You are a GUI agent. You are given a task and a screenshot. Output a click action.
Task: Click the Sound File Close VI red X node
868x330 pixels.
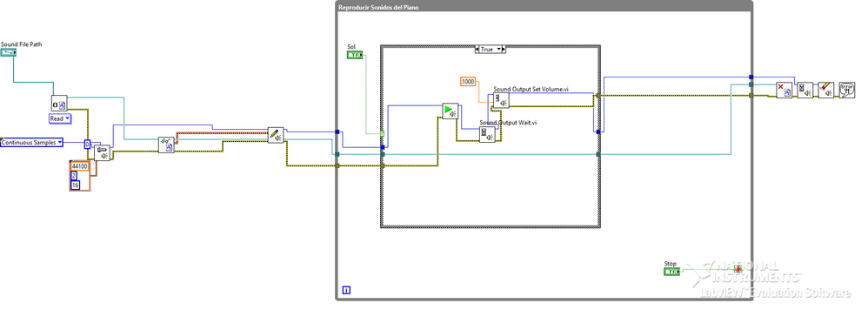785,90
